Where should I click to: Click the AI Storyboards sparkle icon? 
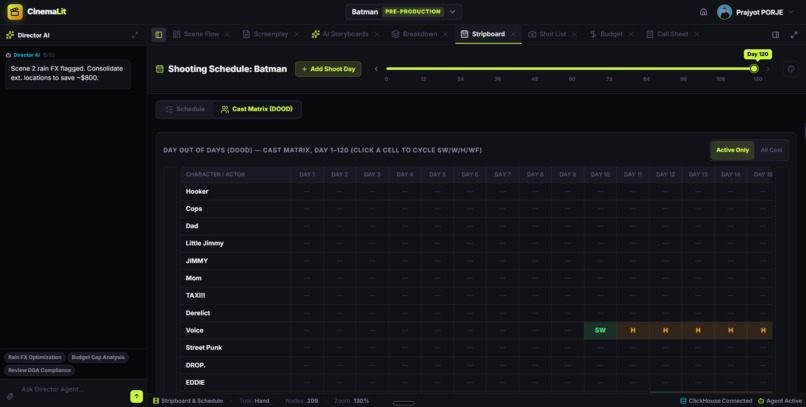tap(315, 34)
